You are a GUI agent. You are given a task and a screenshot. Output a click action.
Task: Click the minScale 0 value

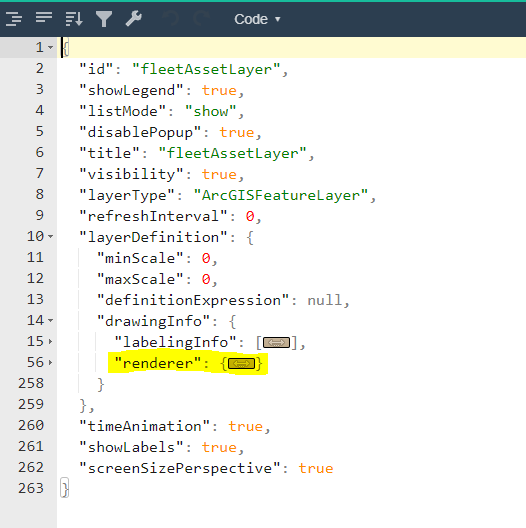206,259
